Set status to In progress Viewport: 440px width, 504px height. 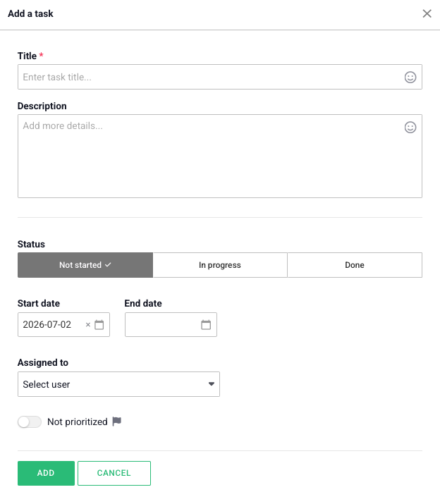(220, 265)
